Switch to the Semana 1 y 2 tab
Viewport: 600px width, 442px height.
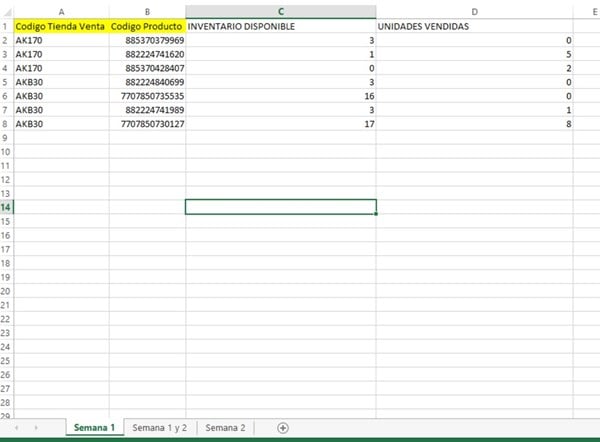(159, 428)
